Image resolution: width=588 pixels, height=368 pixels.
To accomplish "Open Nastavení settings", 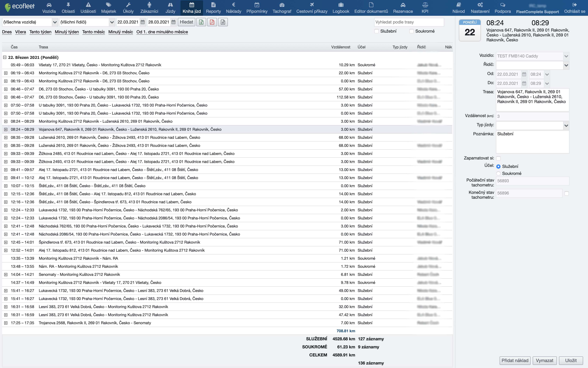I will click(x=480, y=8).
